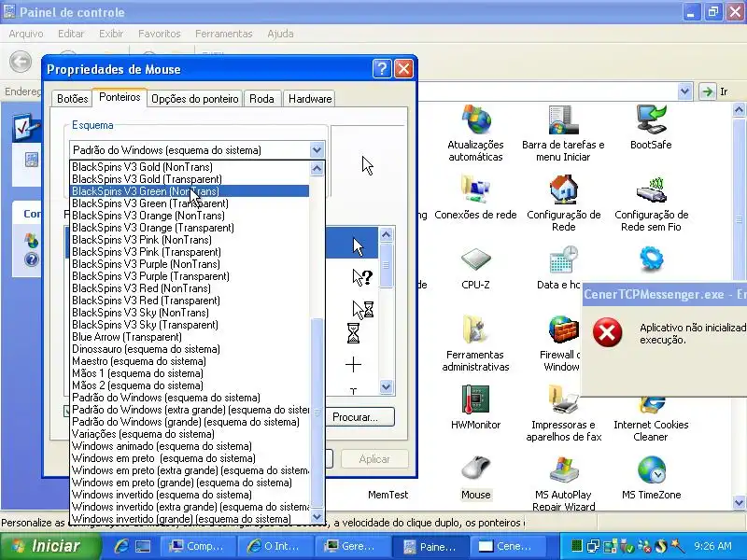The image size is (747, 560).
Task: Choose Variações (esquema do sistema) entry
Action: (190, 434)
